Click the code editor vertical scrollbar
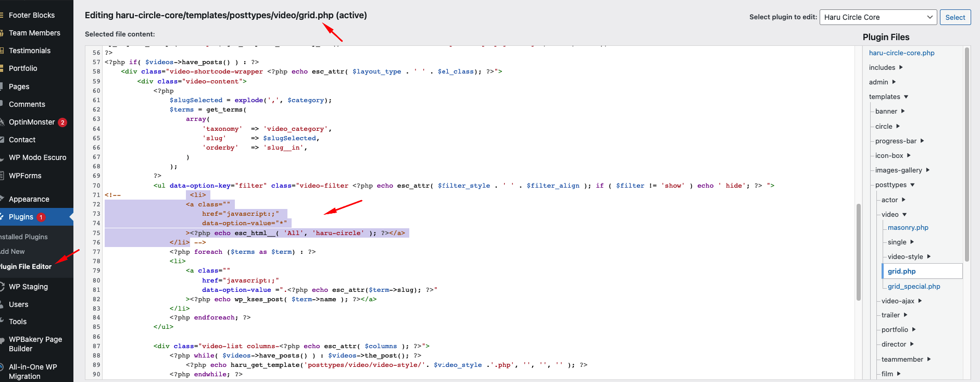980x382 pixels. (x=858, y=252)
